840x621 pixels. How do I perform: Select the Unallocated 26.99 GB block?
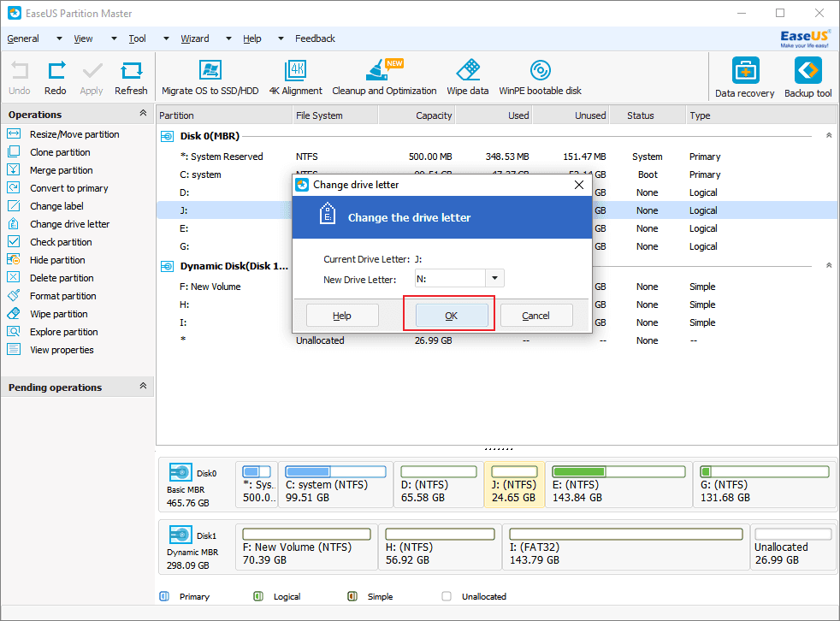793,547
